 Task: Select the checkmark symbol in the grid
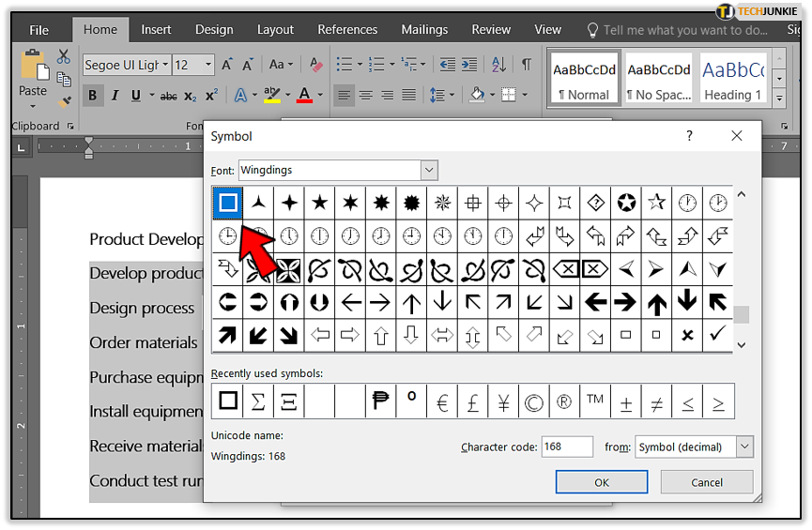(717, 335)
